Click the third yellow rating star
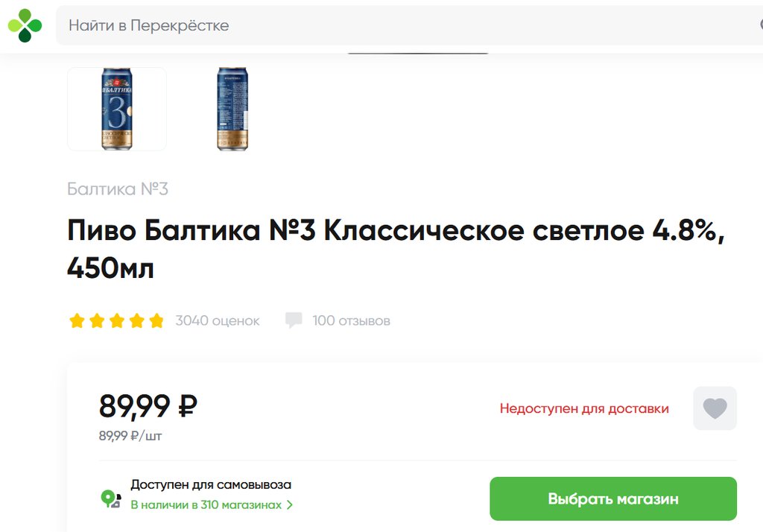Screen dimensions: 763x532 116,321
